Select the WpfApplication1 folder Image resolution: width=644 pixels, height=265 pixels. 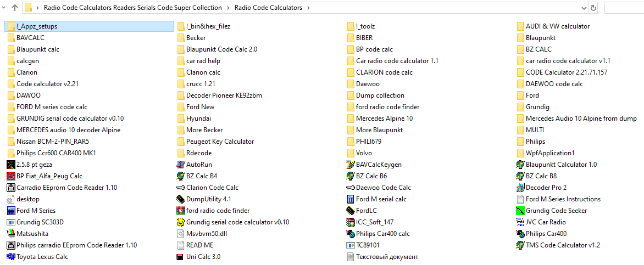546,153
